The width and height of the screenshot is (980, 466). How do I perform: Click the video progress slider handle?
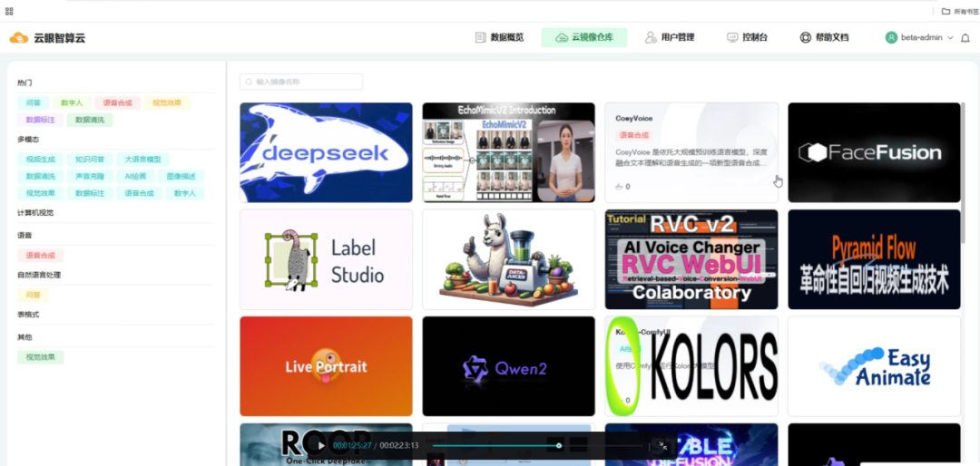559,445
